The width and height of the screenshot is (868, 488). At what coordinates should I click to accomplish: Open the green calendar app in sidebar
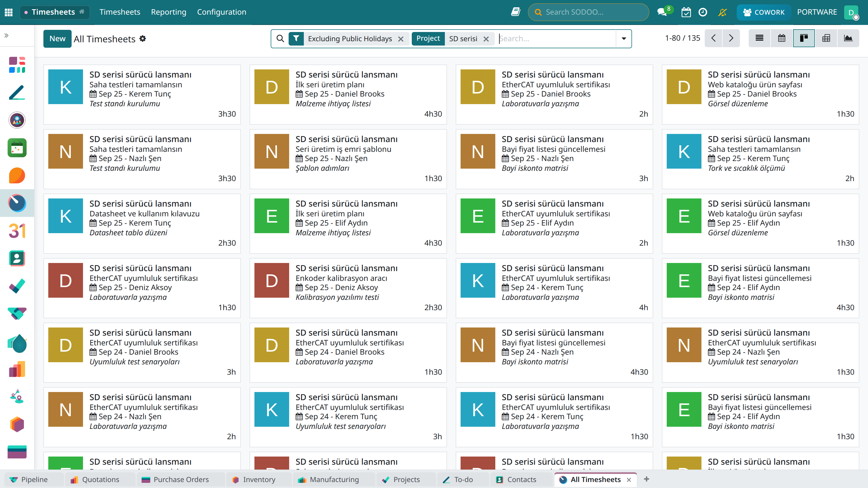17,148
